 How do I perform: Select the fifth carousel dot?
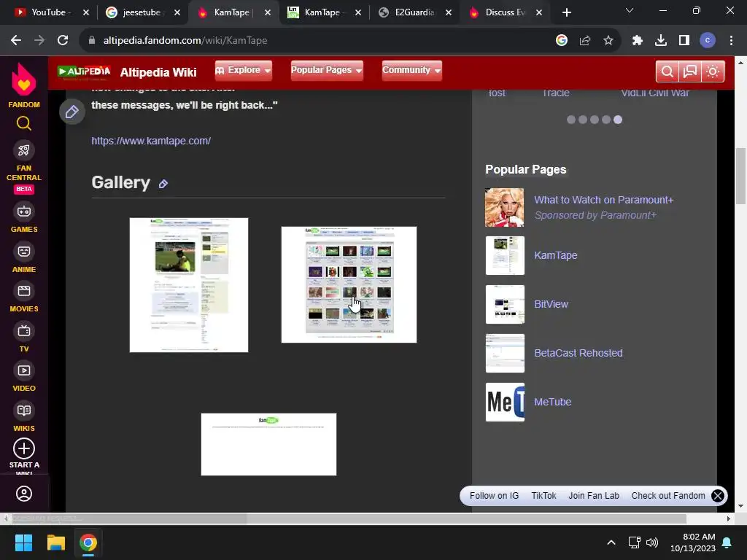(x=618, y=120)
